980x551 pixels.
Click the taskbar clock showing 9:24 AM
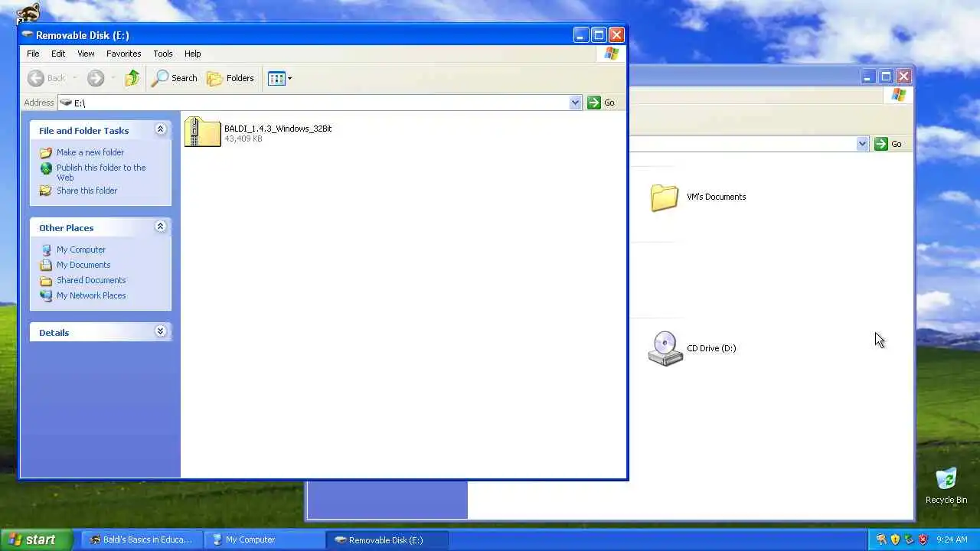952,540
